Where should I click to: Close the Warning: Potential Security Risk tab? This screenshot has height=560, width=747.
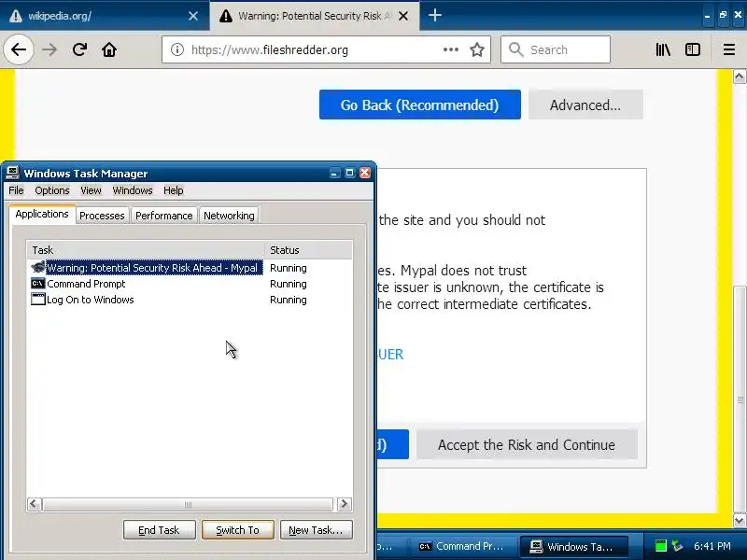point(403,16)
